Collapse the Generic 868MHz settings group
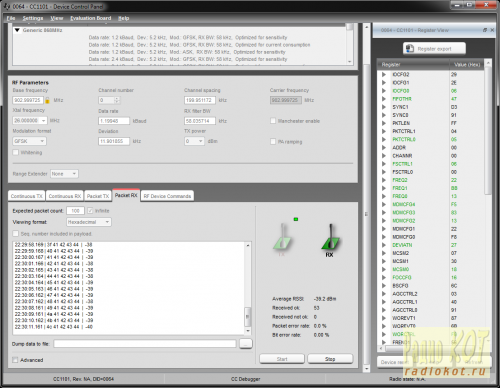Screen dimensions: 500x388 click(17, 30)
